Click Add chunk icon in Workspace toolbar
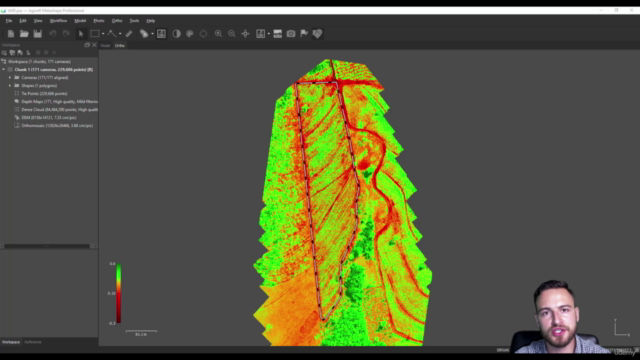The width and height of the screenshot is (640, 360). tap(4, 53)
